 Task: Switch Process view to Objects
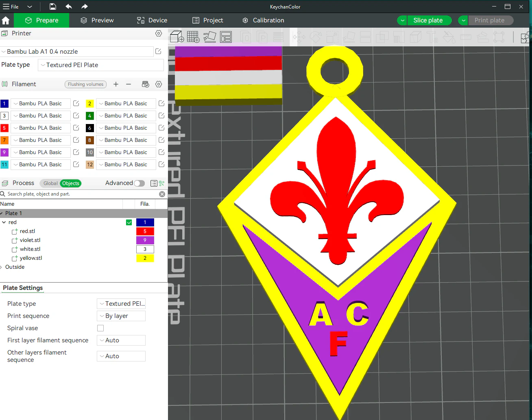(71, 183)
